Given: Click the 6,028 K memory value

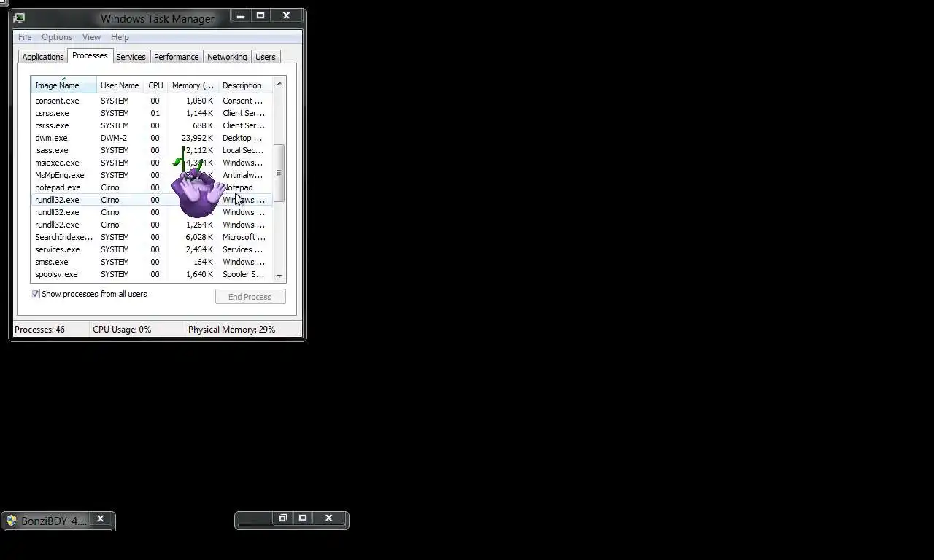Looking at the screenshot, I should pyautogui.click(x=199, y=237).
